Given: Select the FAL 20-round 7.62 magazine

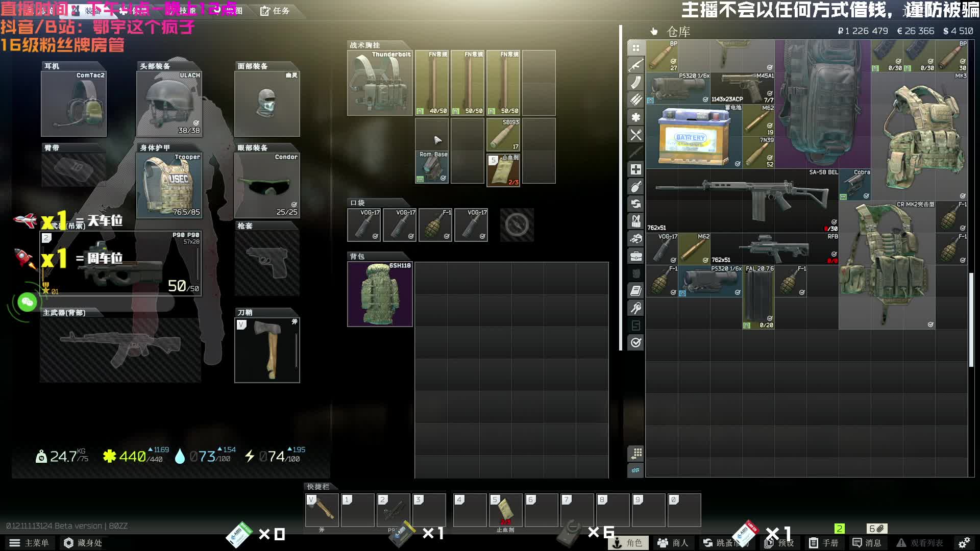Looking at the screenshot, I should 758,297.
